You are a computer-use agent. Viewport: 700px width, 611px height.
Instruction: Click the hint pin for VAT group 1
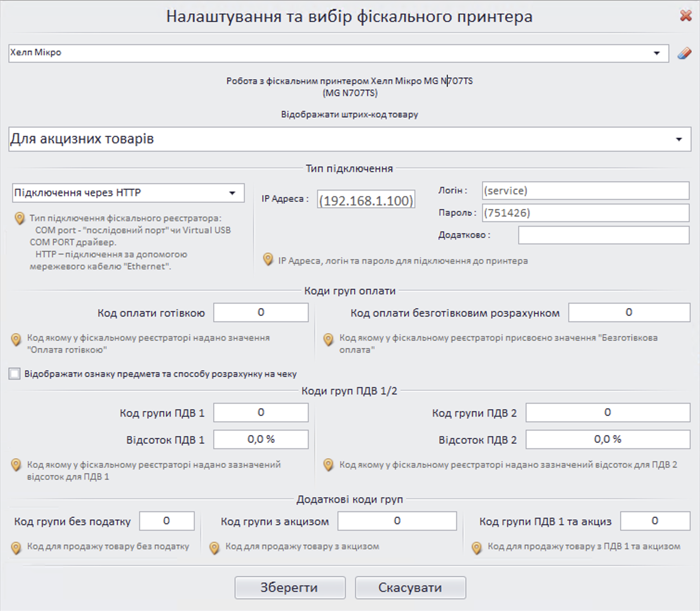17,465
